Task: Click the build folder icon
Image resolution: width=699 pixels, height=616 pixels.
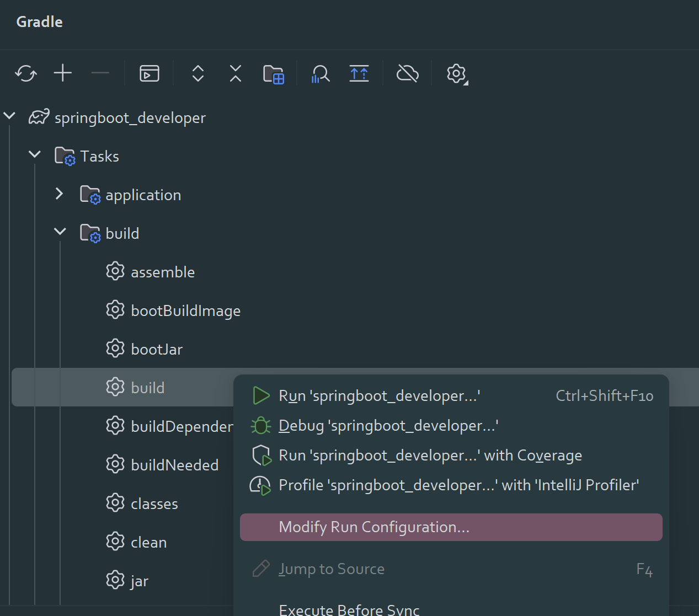Action: coord(90,233)
